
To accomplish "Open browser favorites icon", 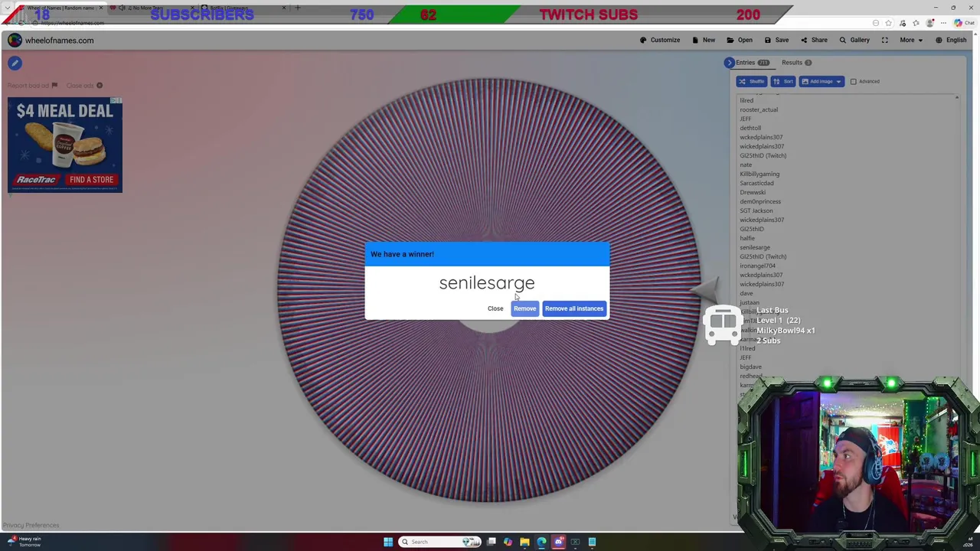I will pyautogui.click(x=916, y=23).
